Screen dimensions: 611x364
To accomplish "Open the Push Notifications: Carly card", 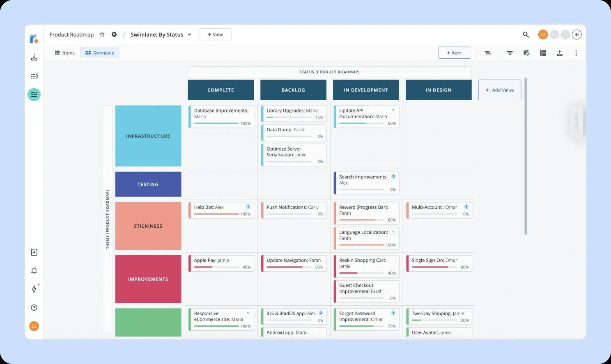I will [294, 211].
